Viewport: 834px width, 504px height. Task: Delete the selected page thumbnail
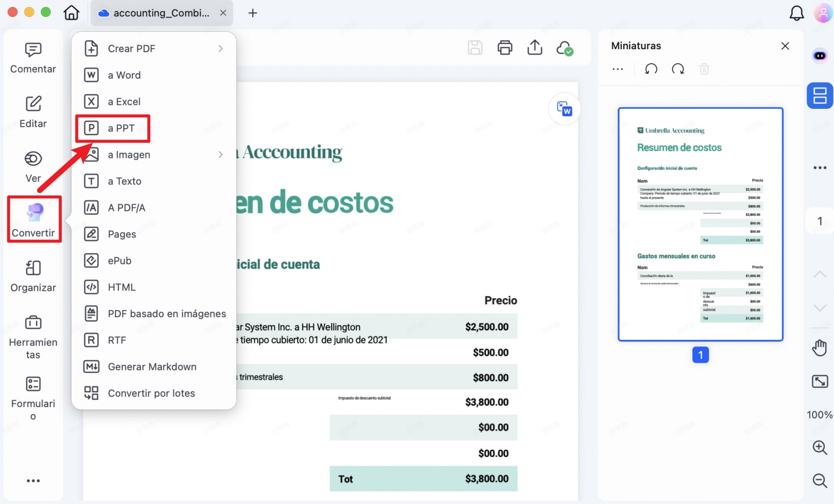704,69
